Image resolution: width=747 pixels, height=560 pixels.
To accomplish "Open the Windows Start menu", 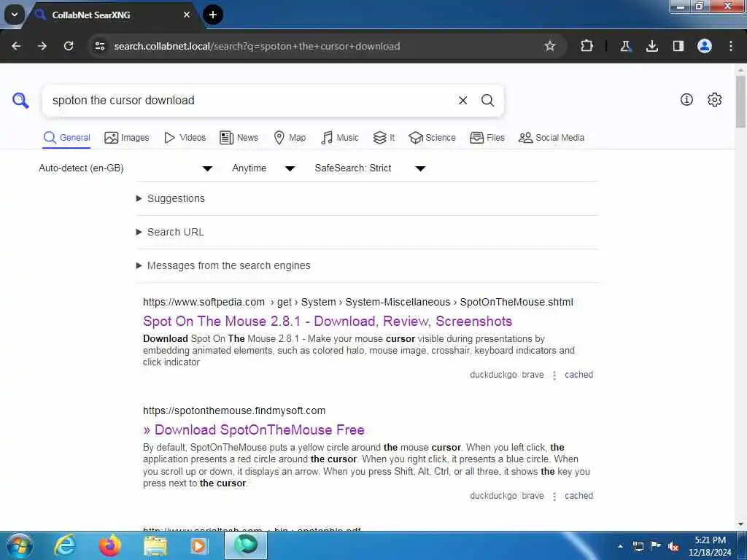I will (20, 545).
